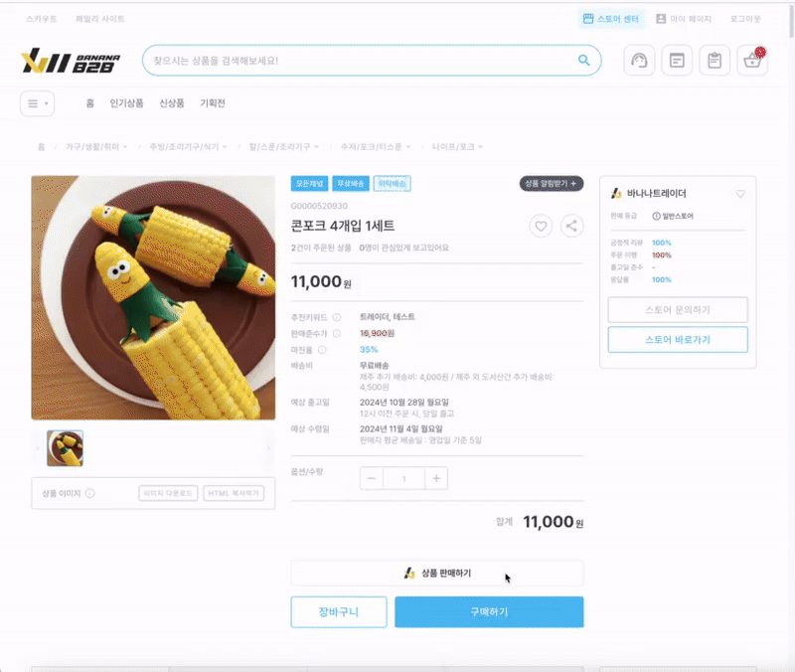
Task: Click the info icon beside 상품 이미지
Action: click(89, 493)
